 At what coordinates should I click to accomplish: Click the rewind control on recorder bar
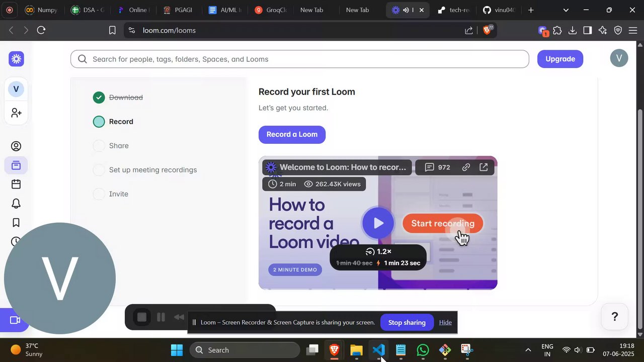point(179,317)
